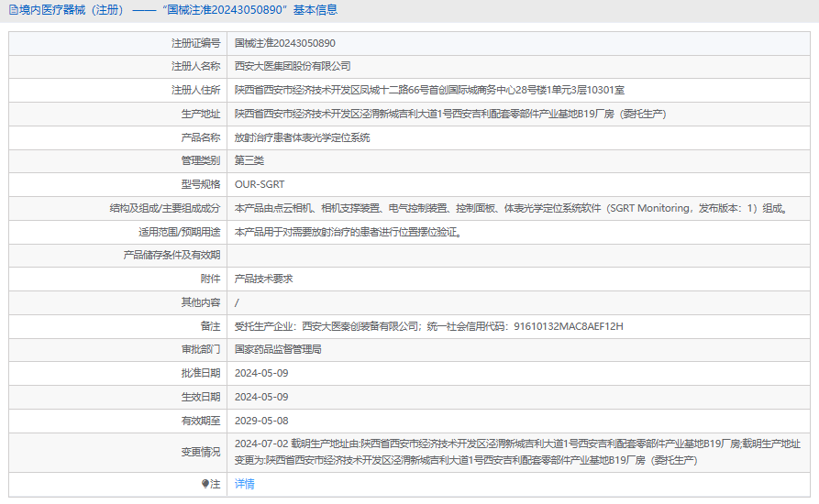Click approving department 国家药品监督管理局

click(278, 349)
